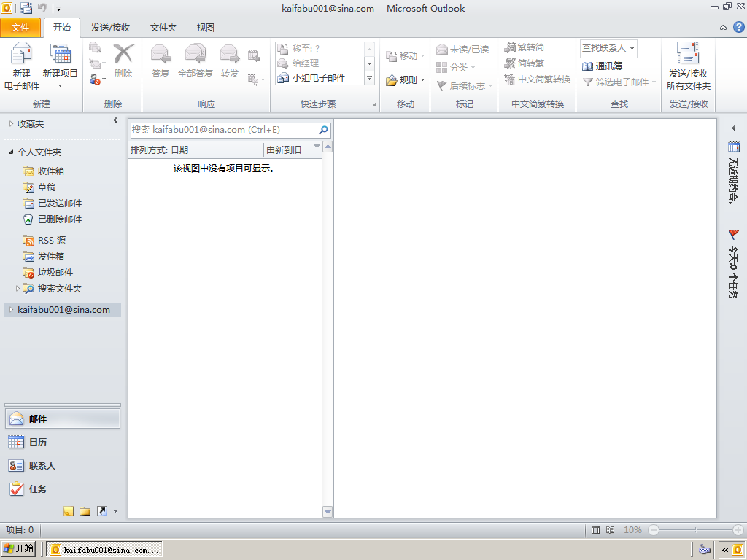Expand the To-Do bar with the arrow
The image size is (747, 560).
point(734,128)
